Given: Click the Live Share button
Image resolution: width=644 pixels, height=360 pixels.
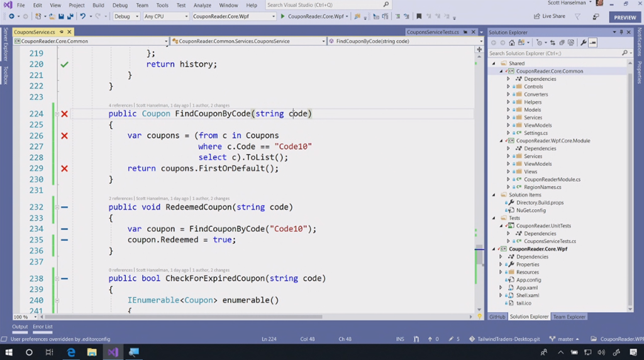Looking at the screenshot, I should point(548,16).
